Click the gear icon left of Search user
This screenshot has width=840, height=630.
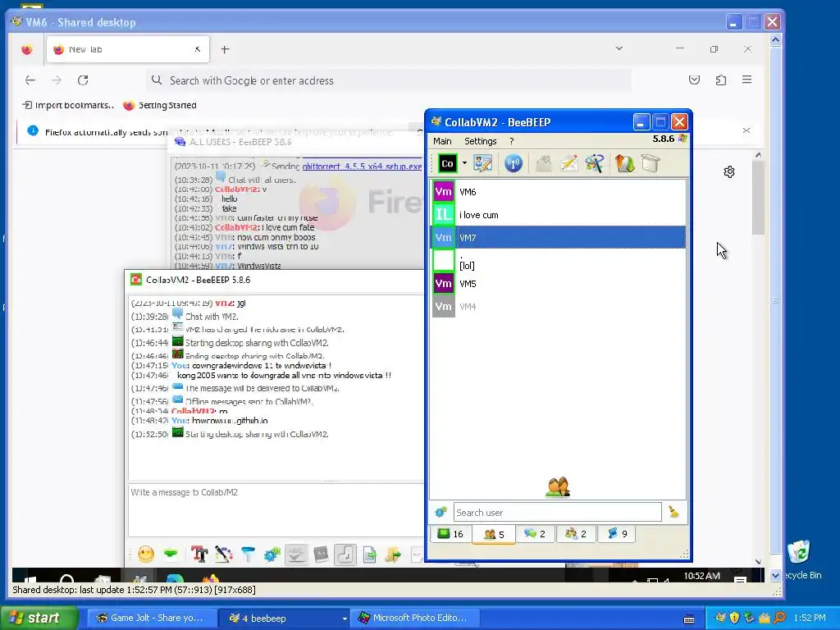tap(441, 512)
